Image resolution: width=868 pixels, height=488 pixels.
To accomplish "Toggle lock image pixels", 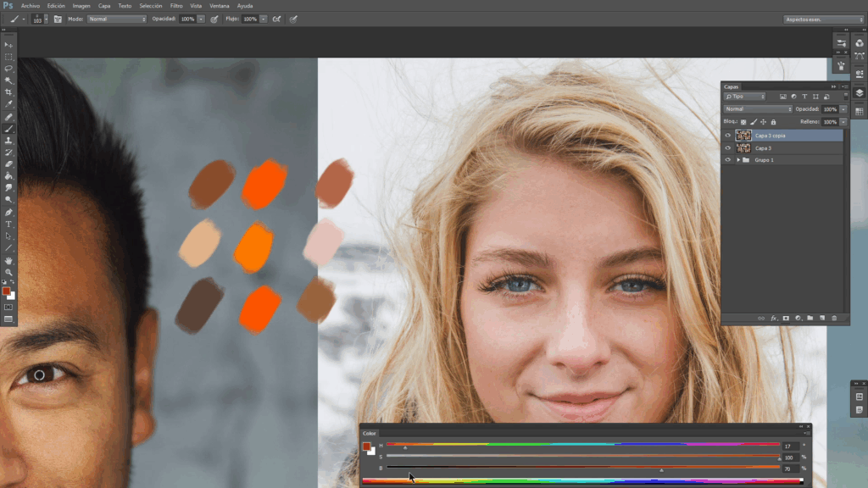I will pos(754,122).
